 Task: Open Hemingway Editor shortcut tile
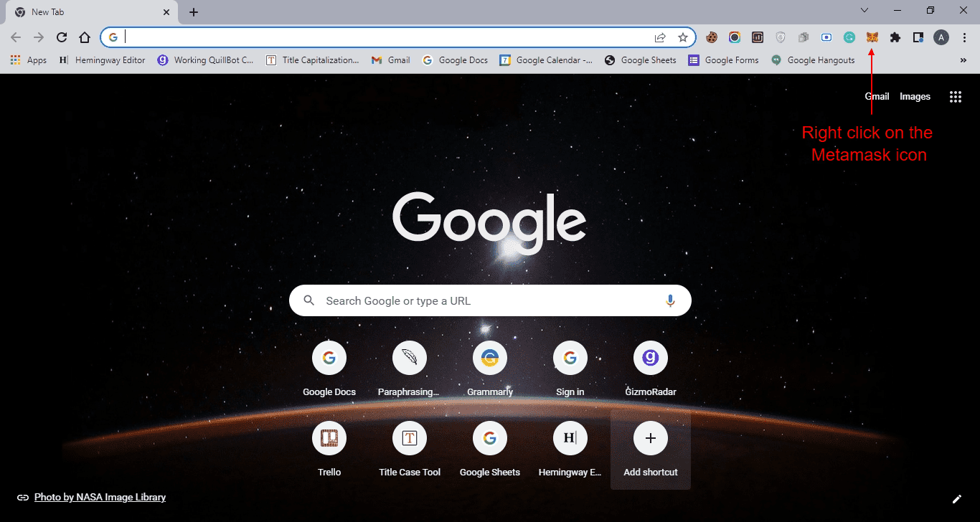[570, 450]
